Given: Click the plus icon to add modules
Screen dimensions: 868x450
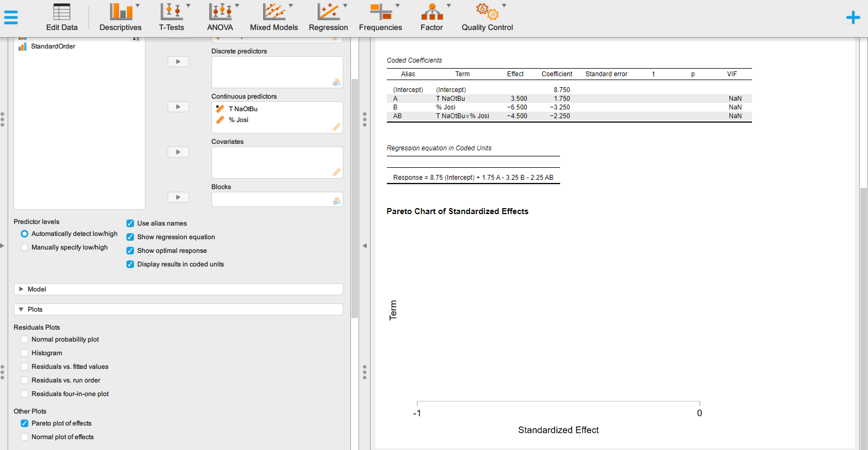Looking at the screenshot, I should (853, 18).
